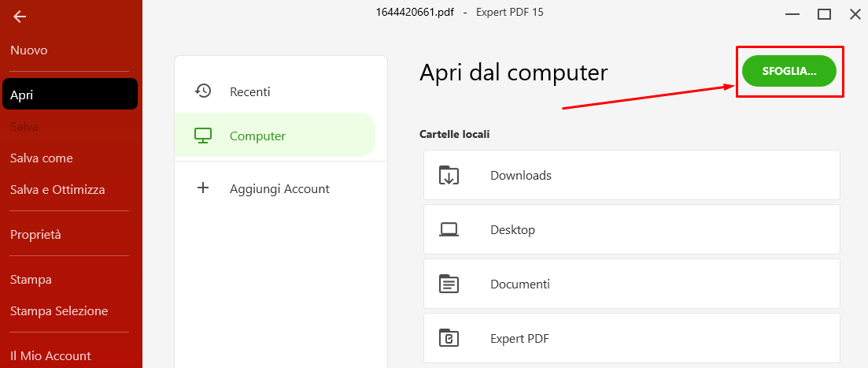Image resolution: width=868 pixels, height=368 pixels.
Task: Open the Stampa menu entry
Action: pyautogui.click(x=31, y=279)
